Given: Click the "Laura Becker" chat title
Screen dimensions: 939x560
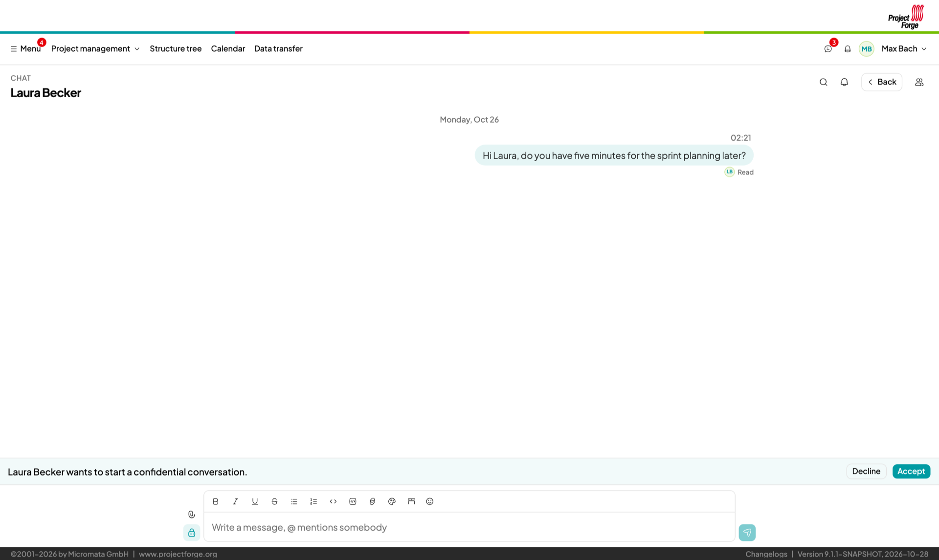Looking at the screenshot, I should click(x=45, y=92).
